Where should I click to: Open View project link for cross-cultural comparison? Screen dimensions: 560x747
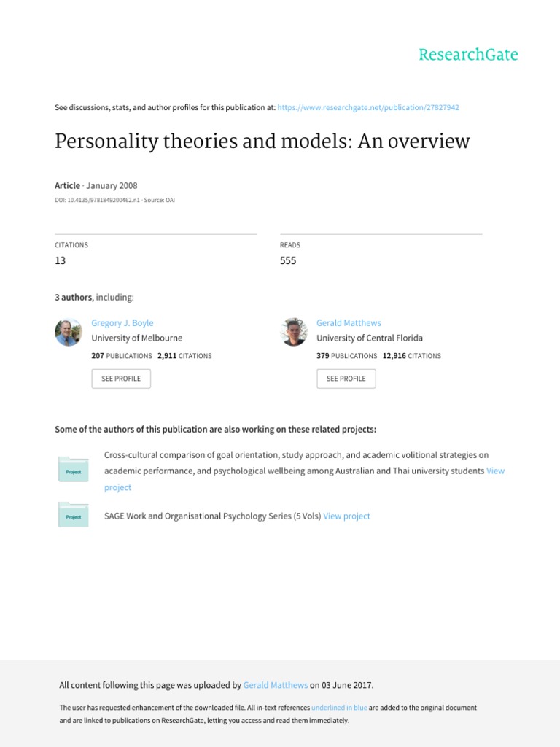pos(495,471)
